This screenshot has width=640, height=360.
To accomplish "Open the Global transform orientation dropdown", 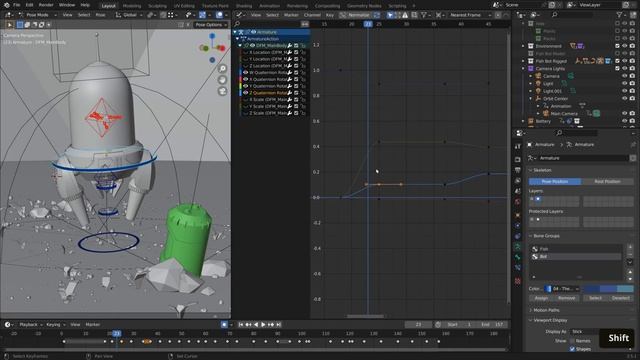I will (x=129, y=15).
